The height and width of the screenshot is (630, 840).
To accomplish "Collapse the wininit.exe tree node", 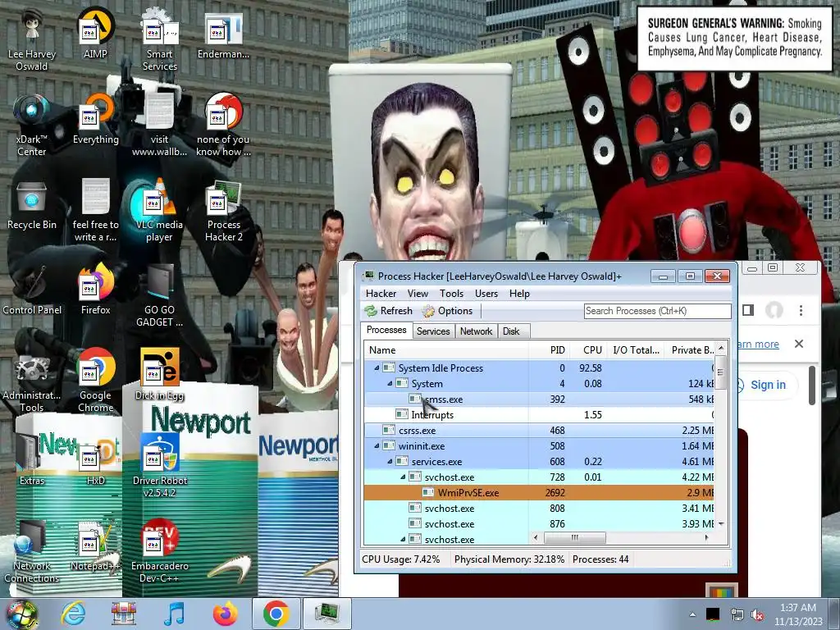I will click(377, 445).
